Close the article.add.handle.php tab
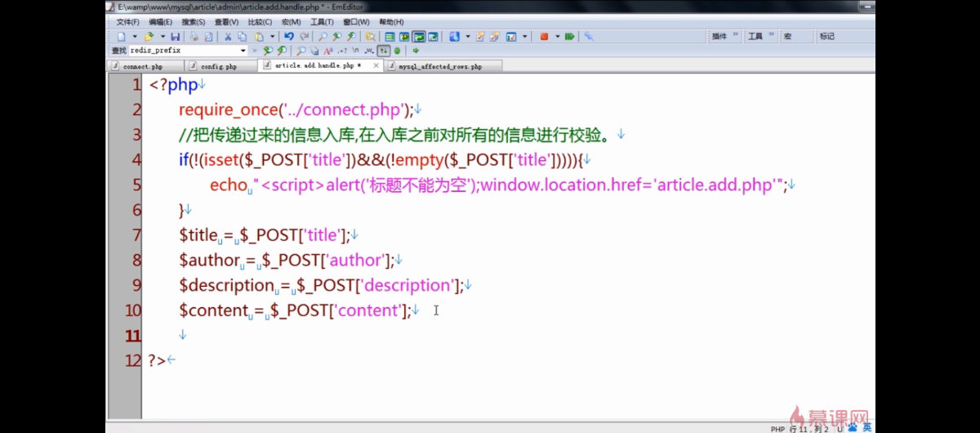Image resolution: width=980 pixels, height=433 pixels. tap(375, 66)
